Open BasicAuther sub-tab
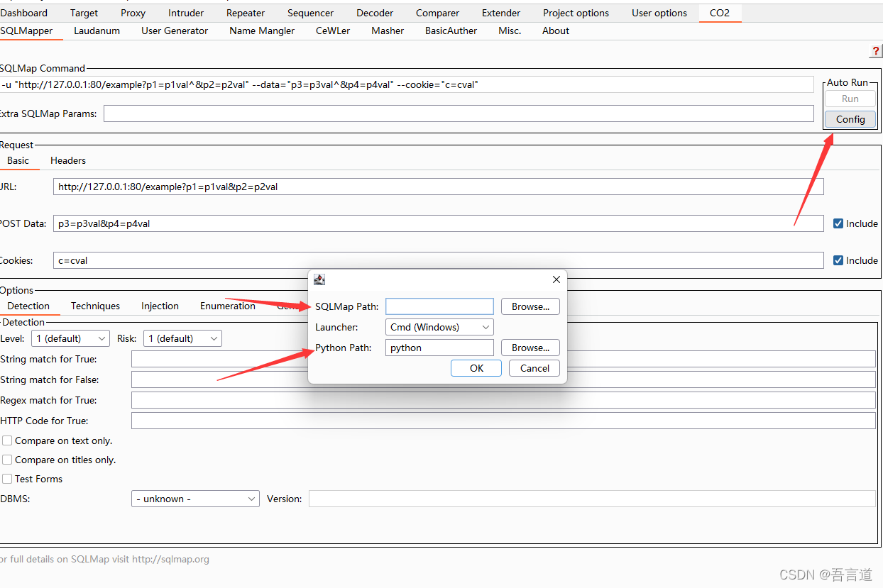This screenshot has width=883, height=588. click(451, 30)
